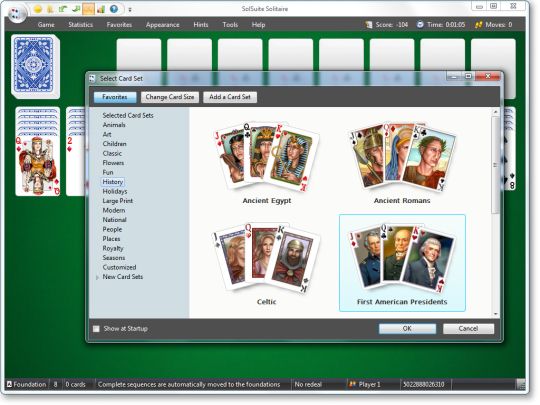
Task: Select Large Print category
Action: (x=117, y=201)
